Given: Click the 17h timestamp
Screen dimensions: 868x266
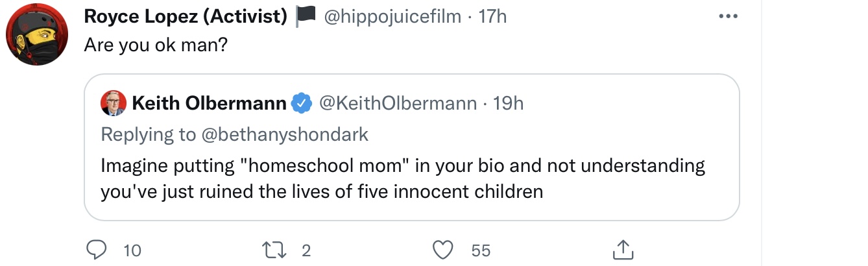Looking at the screenshot, I should (x=492, y=18).
